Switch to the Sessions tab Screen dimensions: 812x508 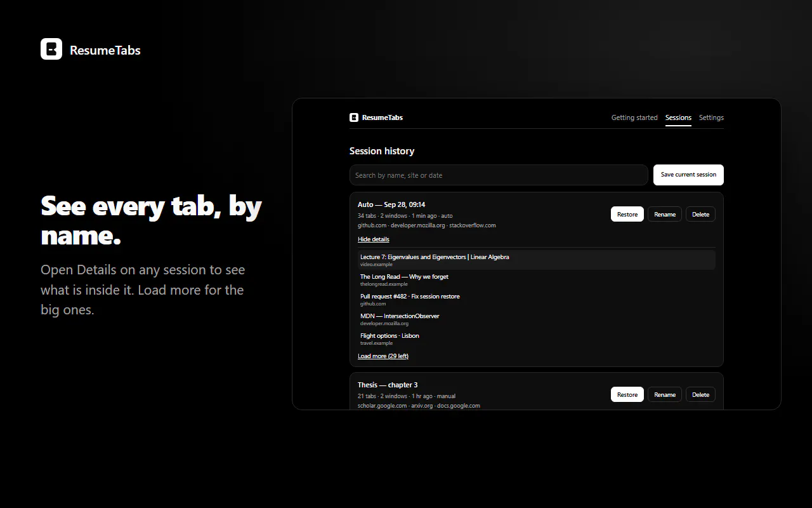click(x=678, y=117)
